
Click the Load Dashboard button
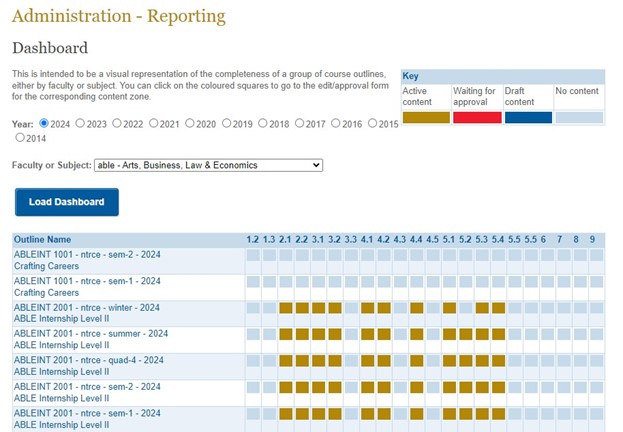[x=66, y=202]
